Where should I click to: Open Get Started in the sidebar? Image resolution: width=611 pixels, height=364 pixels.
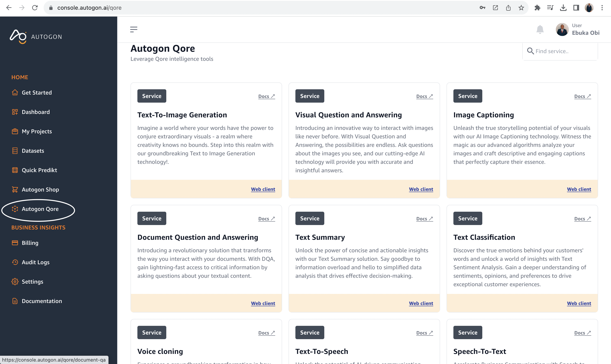(x=37, y=93)
